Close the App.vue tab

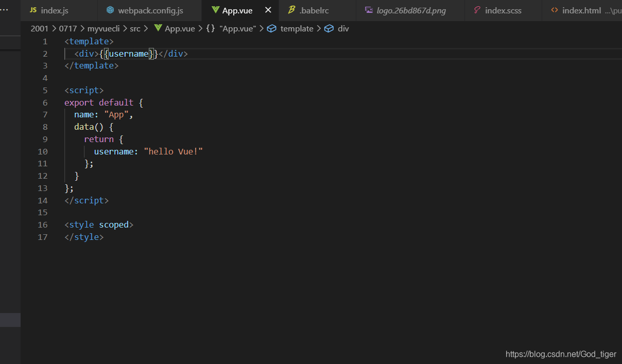tap(268, 10)
